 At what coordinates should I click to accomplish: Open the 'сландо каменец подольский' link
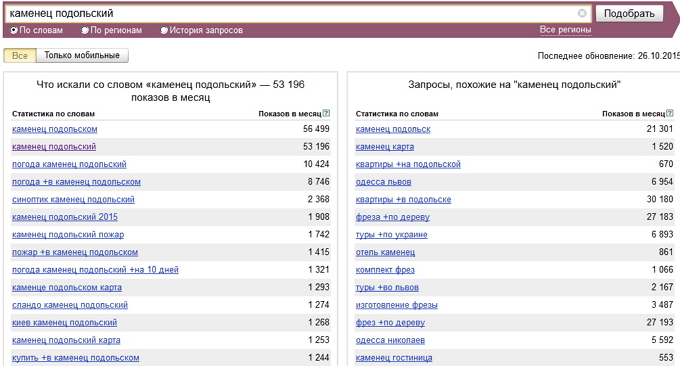[70, 305]
